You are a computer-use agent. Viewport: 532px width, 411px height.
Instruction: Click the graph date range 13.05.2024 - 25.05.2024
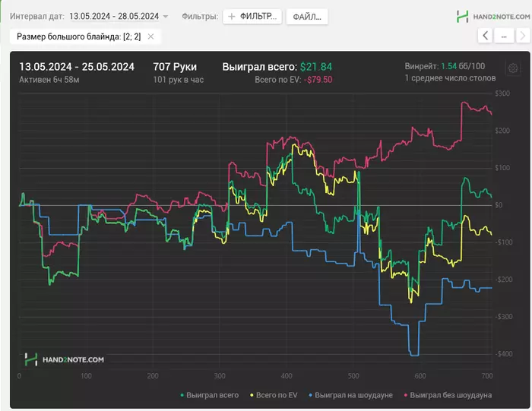click(77, 67)
